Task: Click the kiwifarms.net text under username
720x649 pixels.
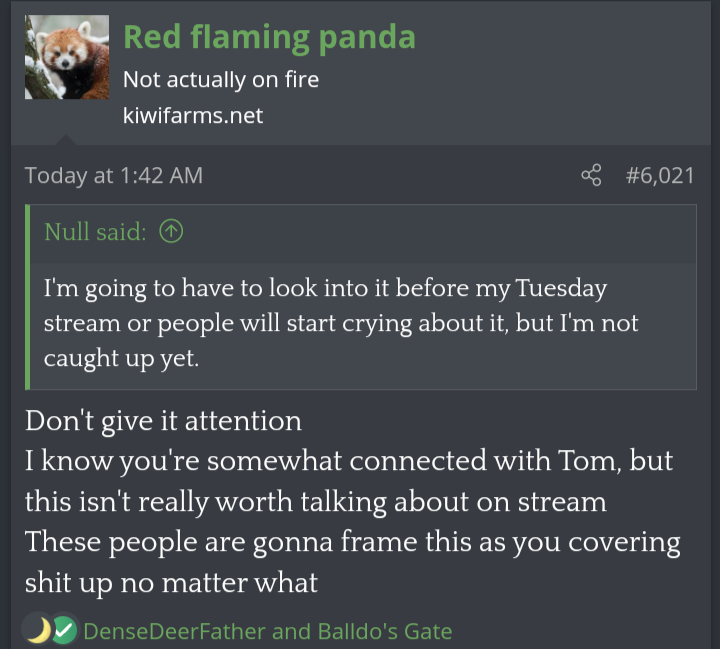Action: coord(192,115)
